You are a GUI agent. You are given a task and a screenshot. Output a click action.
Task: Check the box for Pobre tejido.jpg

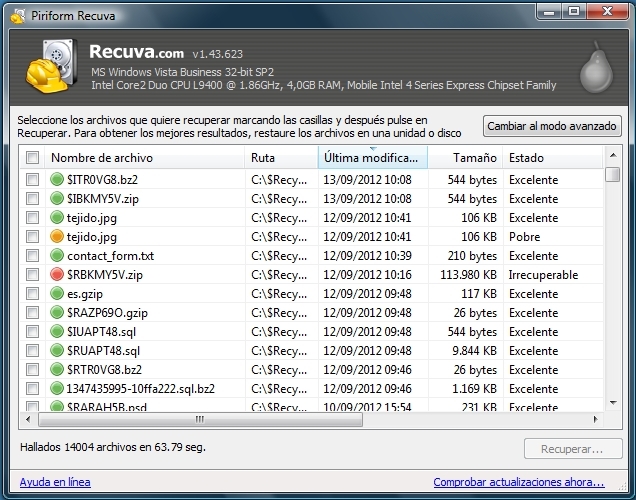point(32,236)
